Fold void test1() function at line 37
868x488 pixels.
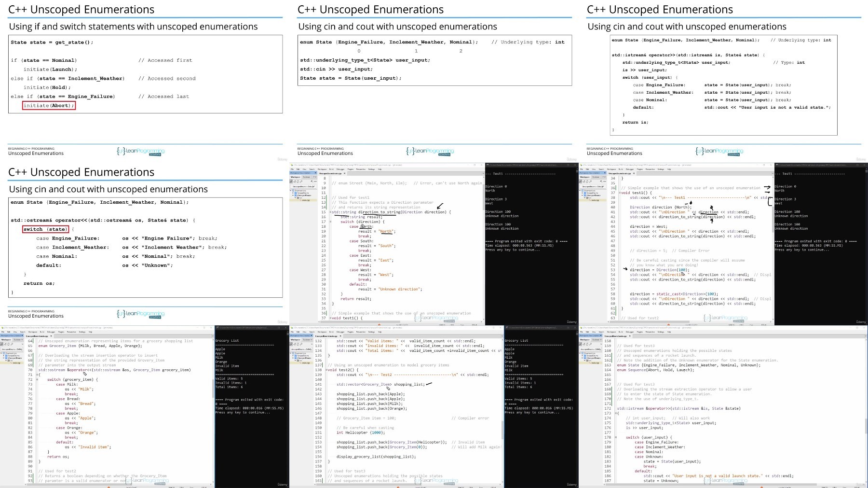click(620, 193)
